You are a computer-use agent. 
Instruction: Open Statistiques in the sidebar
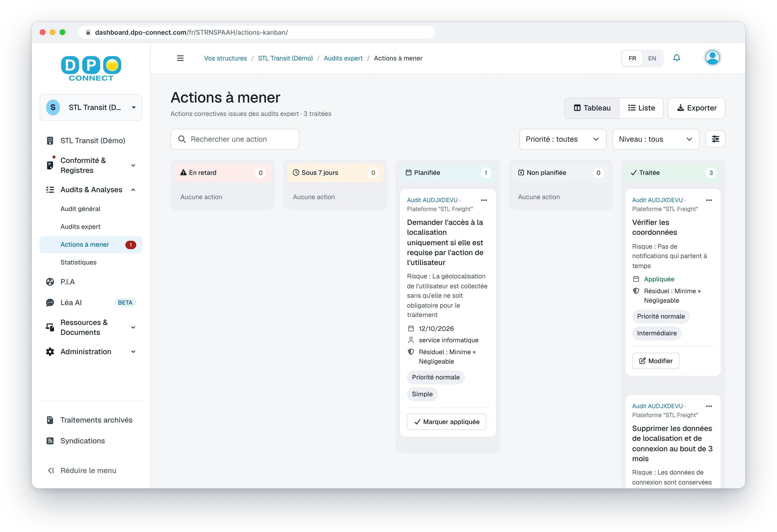tap(79, 262)
